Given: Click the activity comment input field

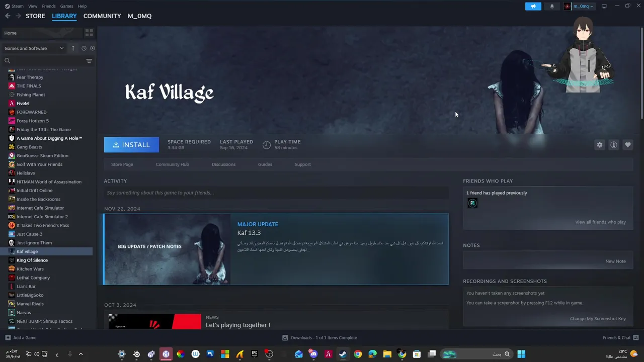Looking at the screenshot, I should [276, 193].
